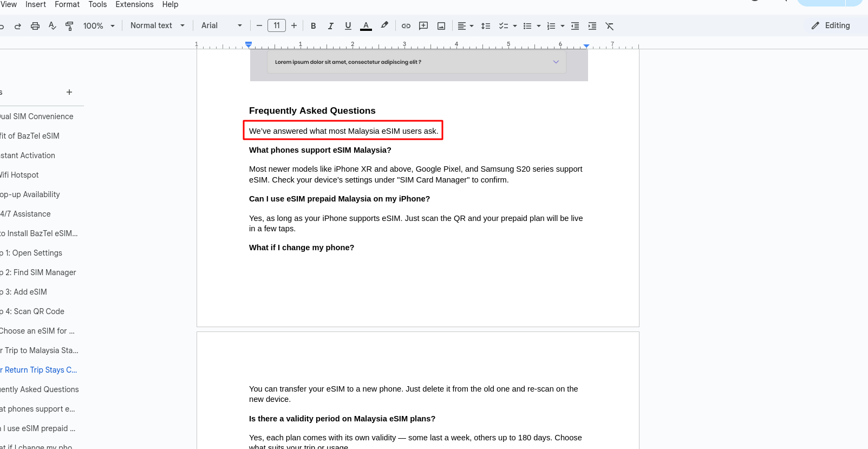
Task: Toggle Italic formatting
Action: click(330, 26)
